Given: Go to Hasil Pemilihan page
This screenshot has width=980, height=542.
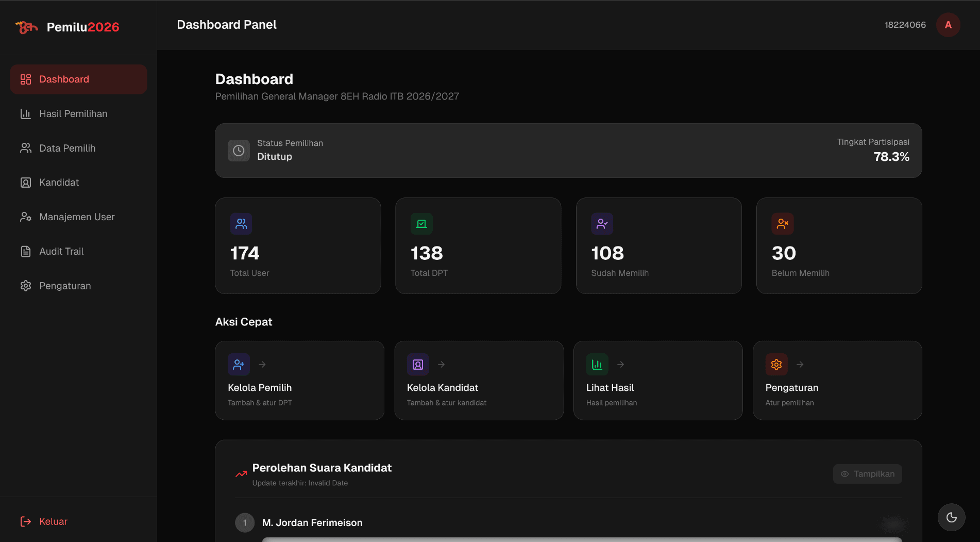Looking at the screenshot, I should tap(78, 114).
